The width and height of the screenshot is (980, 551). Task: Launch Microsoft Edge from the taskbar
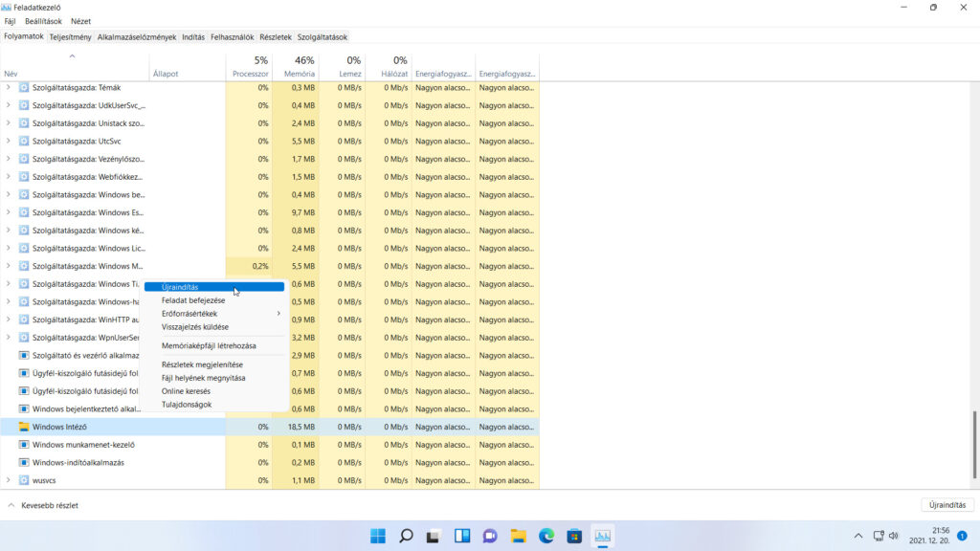point(546,536)
